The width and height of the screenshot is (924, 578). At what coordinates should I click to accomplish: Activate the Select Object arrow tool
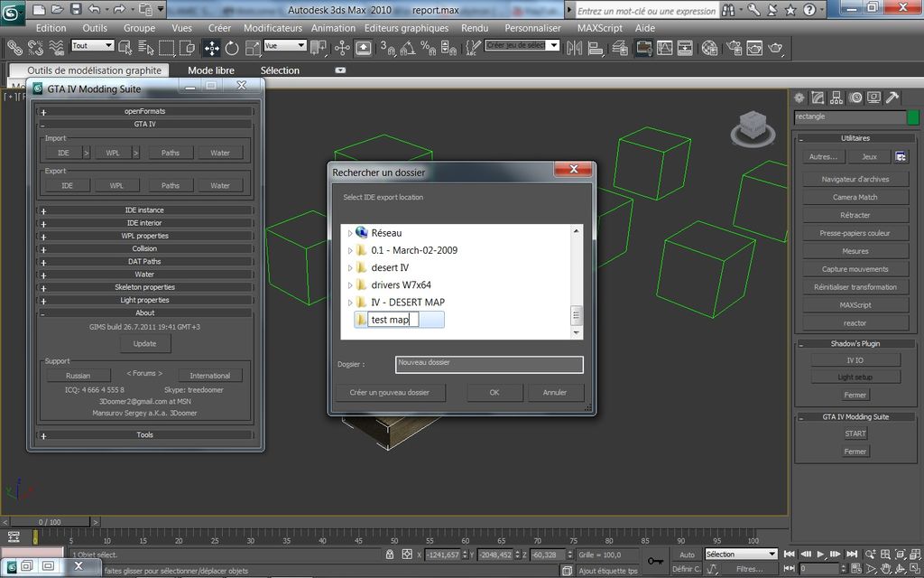coord(125,48)
